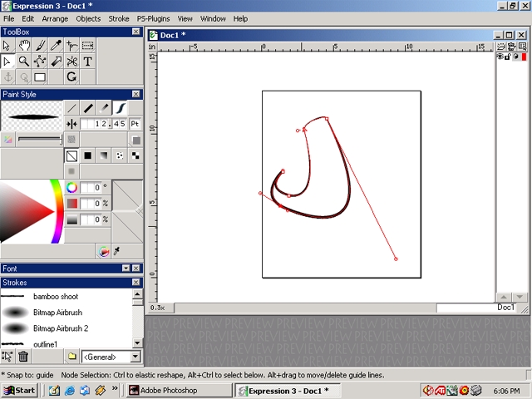Viewport: 532px width, 399px height.
Task: Click the hue rainbow ring strip
Action: coord(58,211)
